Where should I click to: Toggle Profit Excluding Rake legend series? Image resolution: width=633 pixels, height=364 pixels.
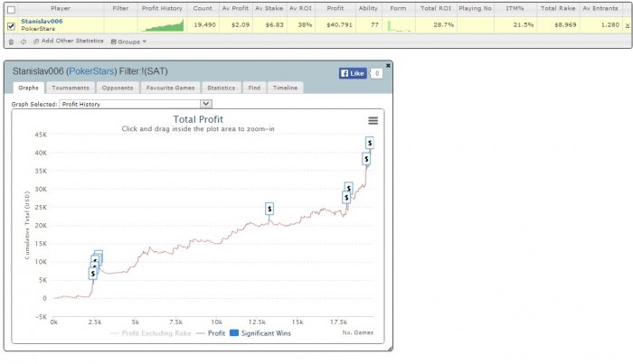pos(151,333)
